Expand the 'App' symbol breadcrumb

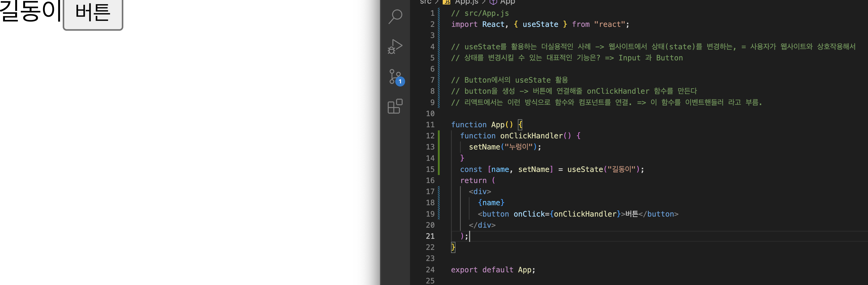(x=508, y=2)
